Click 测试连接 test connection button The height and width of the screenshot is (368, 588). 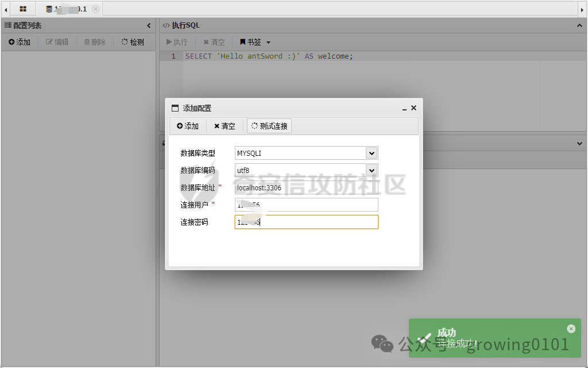269,126
